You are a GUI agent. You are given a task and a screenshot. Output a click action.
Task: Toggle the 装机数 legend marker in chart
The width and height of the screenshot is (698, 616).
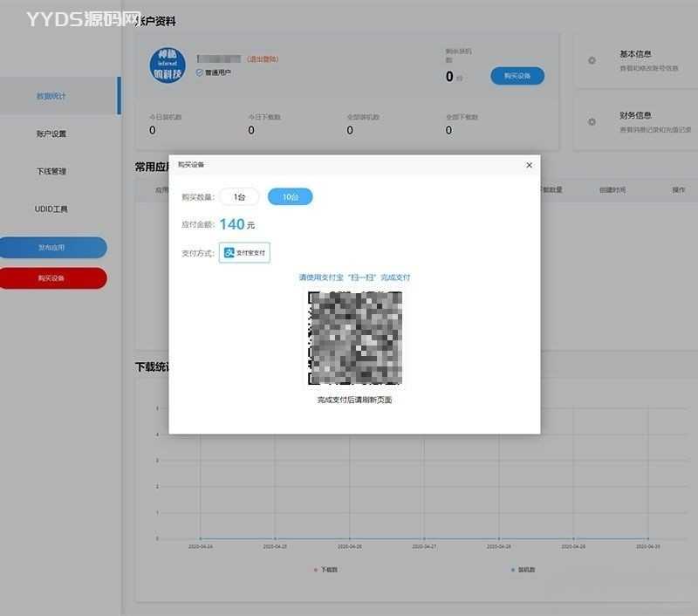(x=511, y=570)
